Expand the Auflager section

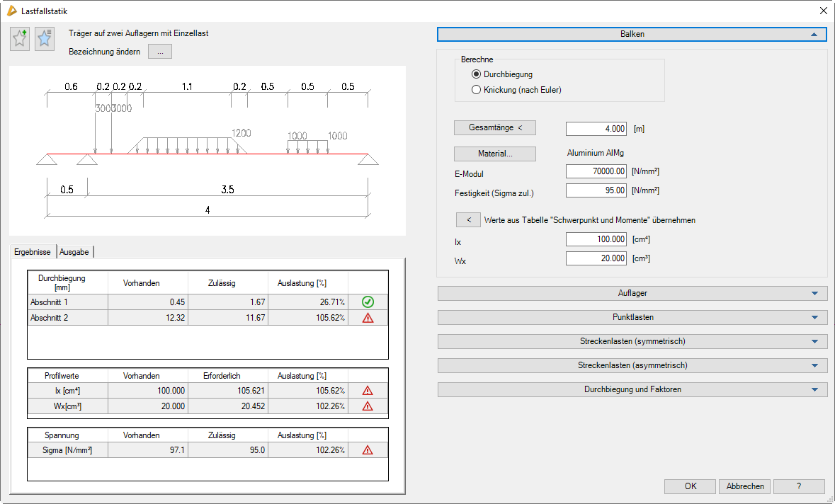click(632, 293)
